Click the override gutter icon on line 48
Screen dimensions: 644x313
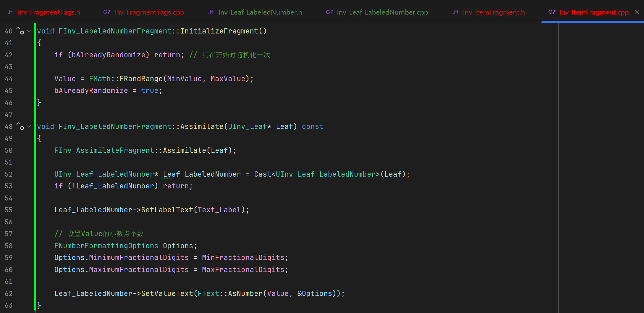(x=20, y=126)
